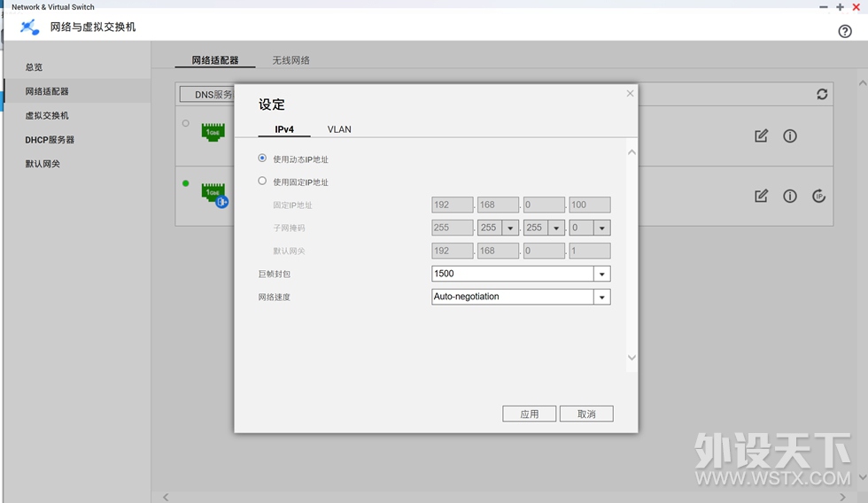
Task: Click the IP renew icon on second adapter
Action: (818, 196)
